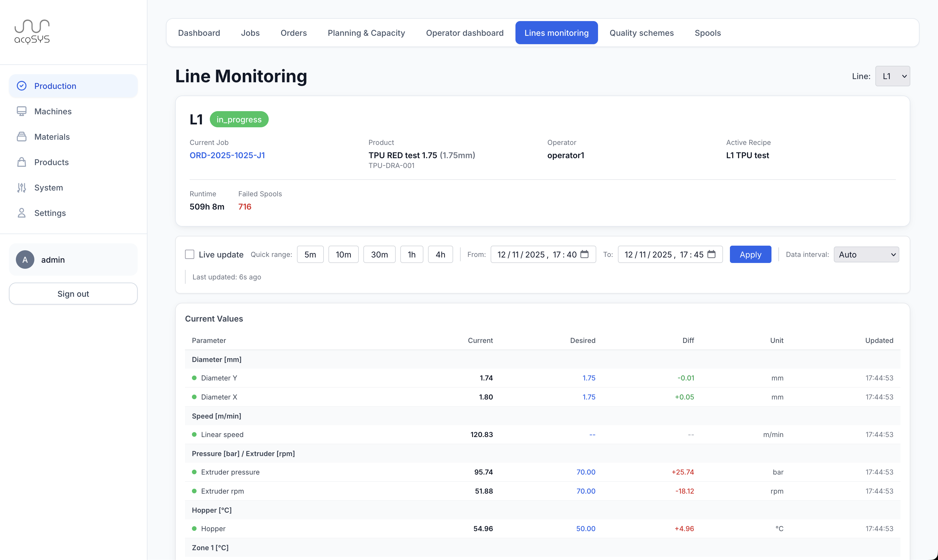Open the From date calendar picker icon
This screenshot has width=938, height=560.
tap(584, 254)
